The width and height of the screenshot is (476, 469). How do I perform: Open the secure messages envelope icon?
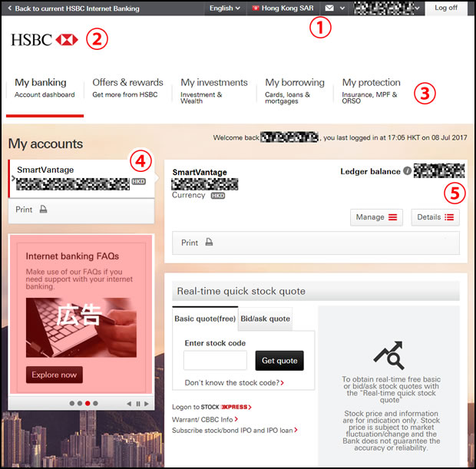click(329, 8)
